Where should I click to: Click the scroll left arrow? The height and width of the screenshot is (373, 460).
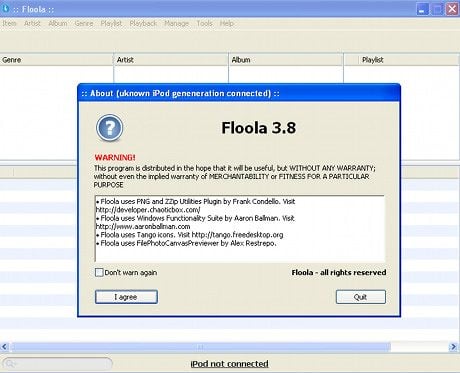4,347
